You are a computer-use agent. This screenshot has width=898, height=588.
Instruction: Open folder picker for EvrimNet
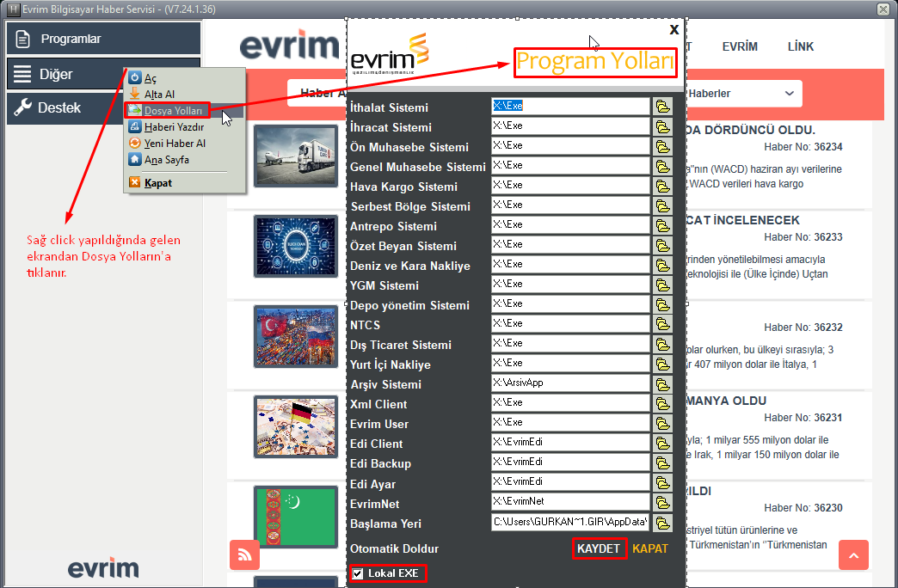pos(662,503)
